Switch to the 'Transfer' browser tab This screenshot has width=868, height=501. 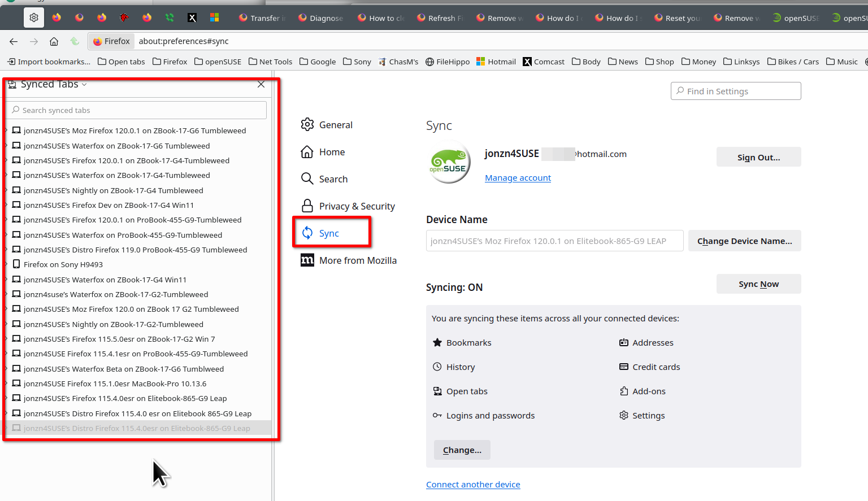262,18
